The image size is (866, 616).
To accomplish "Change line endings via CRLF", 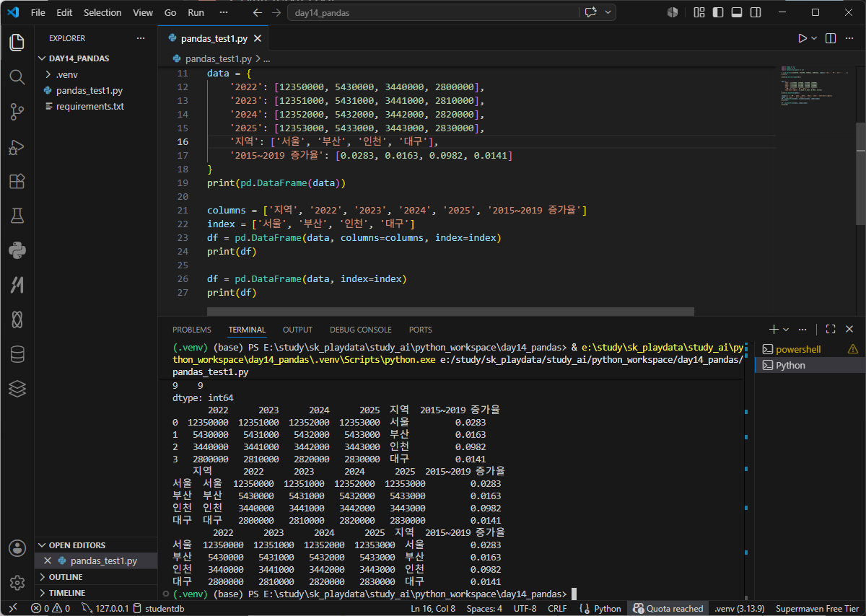I will [x=557, y=609].
